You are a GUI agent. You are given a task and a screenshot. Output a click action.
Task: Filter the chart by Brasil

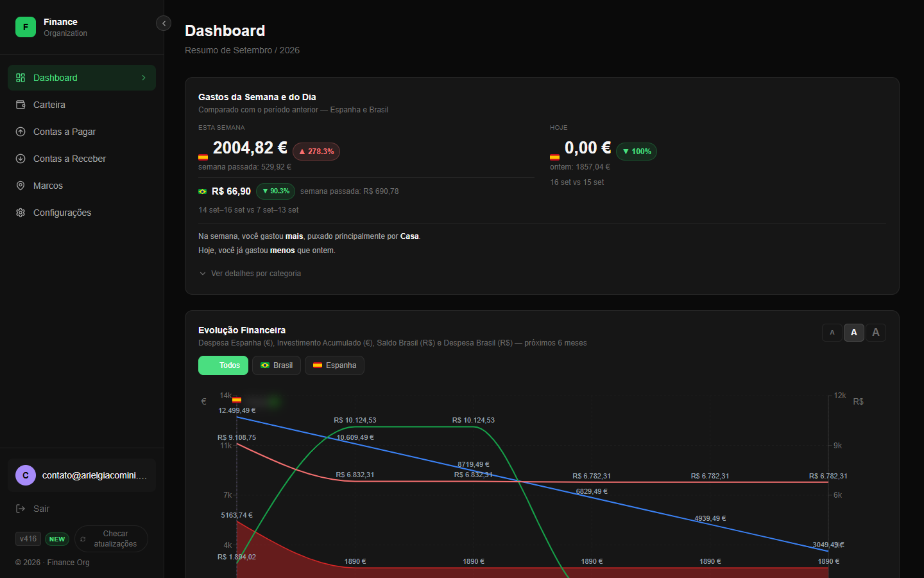277,365
